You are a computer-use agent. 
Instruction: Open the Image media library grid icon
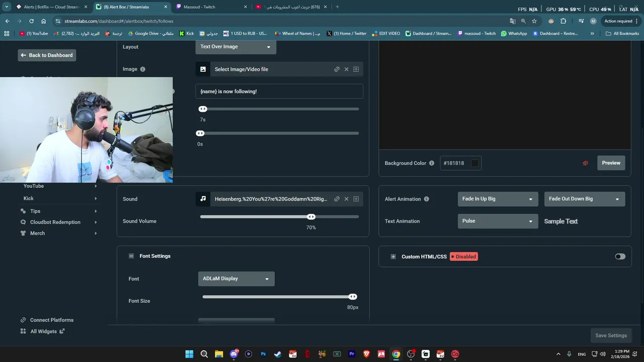pos(356,69)
